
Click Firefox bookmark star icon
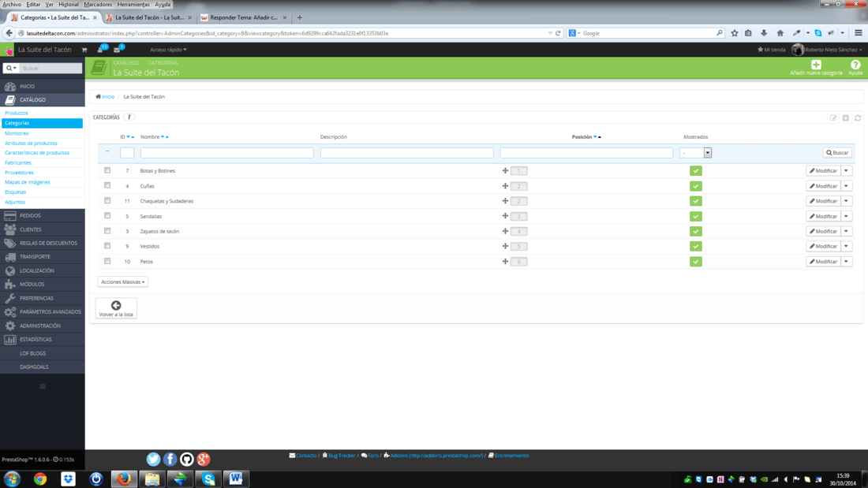(x=734, y=33)
